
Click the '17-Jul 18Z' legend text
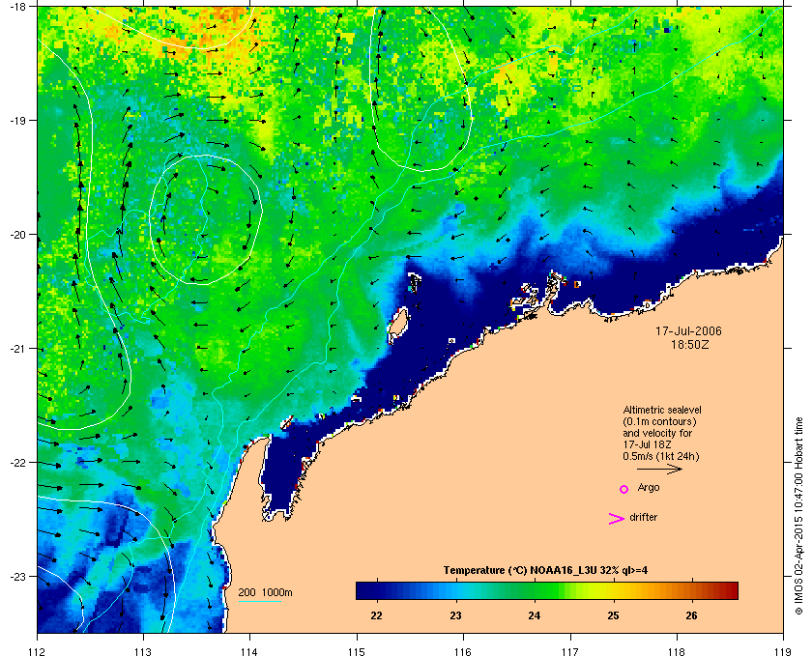(647, 444)
